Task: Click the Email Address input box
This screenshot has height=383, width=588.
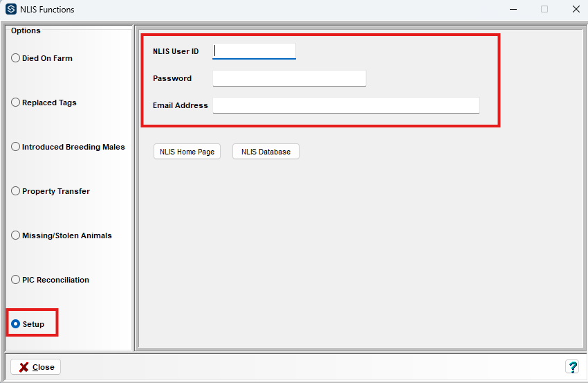Action: pyautogui.click(x=346, y=105)
